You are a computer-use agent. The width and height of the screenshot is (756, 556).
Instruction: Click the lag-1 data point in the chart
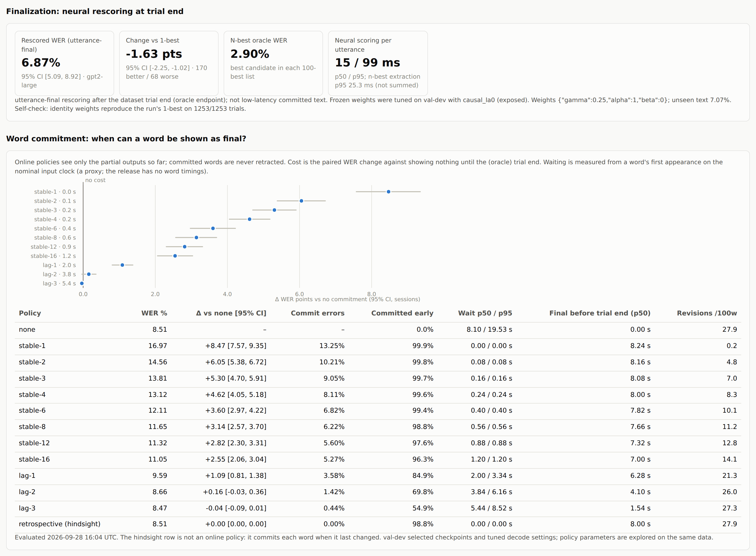click(122, 265)
